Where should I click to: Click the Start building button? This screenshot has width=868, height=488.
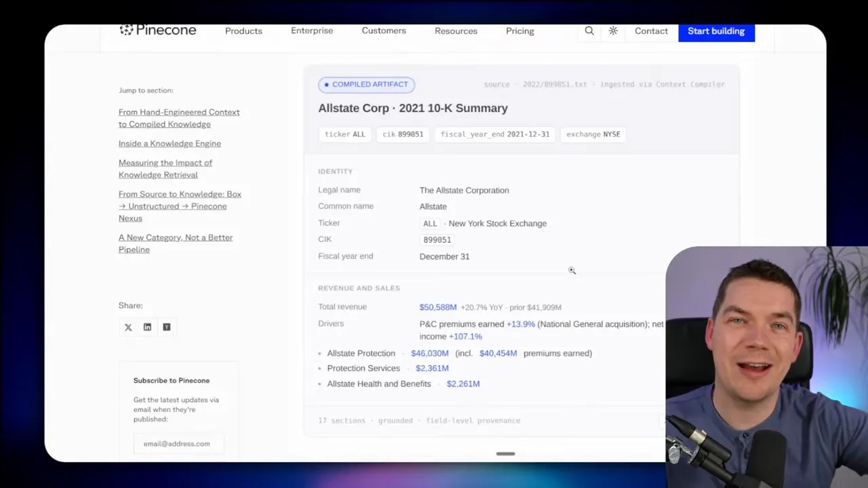[716, 31]
